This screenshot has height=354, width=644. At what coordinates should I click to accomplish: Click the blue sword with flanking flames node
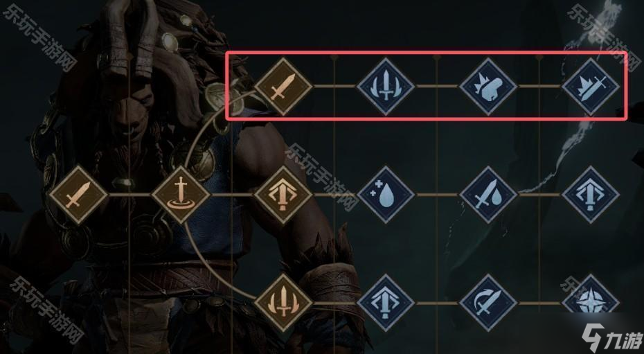pyautogui.click(x=386, y=87)
